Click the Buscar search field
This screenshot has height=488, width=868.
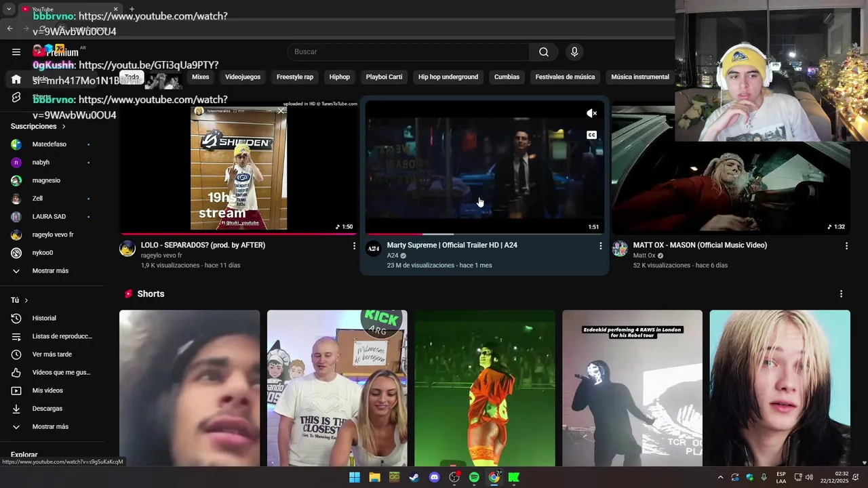(x=409, y=52)
